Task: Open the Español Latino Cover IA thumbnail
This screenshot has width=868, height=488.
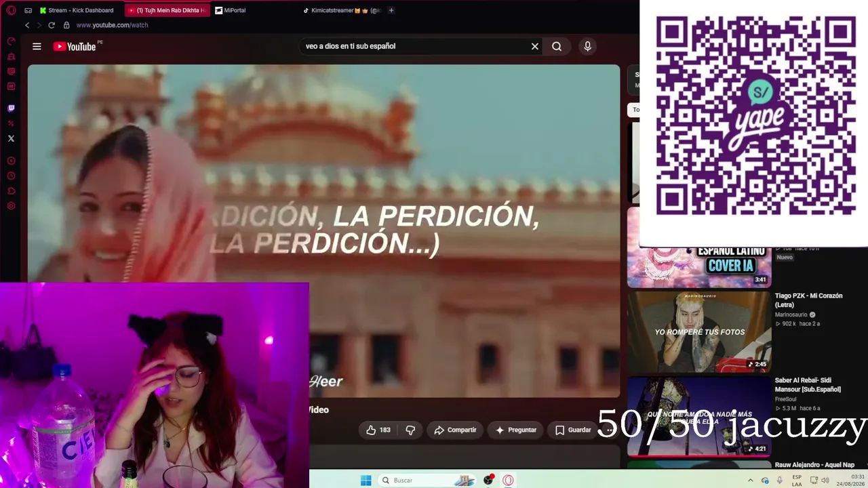Action: 699,247
